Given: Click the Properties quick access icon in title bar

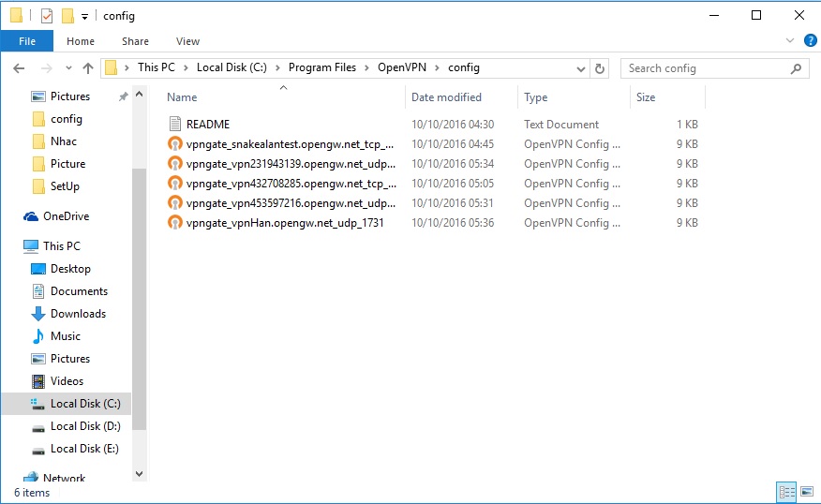Looking at the screenshot, I should click(x=47, y=16).
